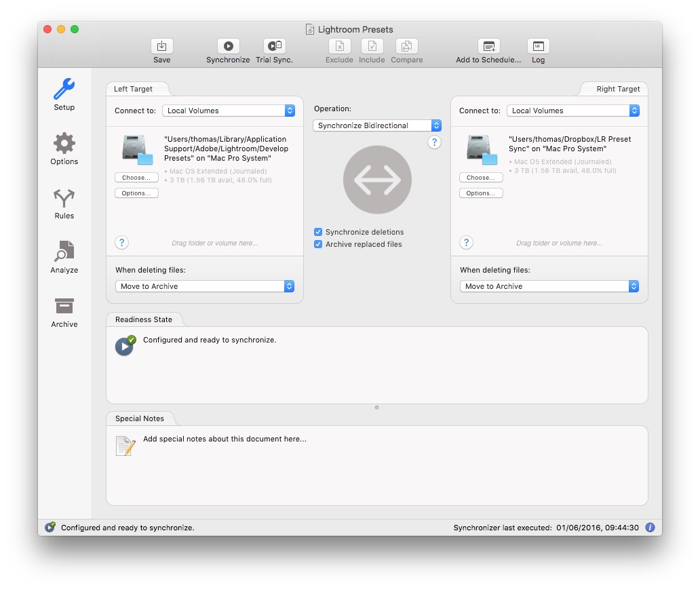Click Right Target 'Drag folder or volume here' area
The width and height of the screenshot is (700, 590).
click(560, 243)
